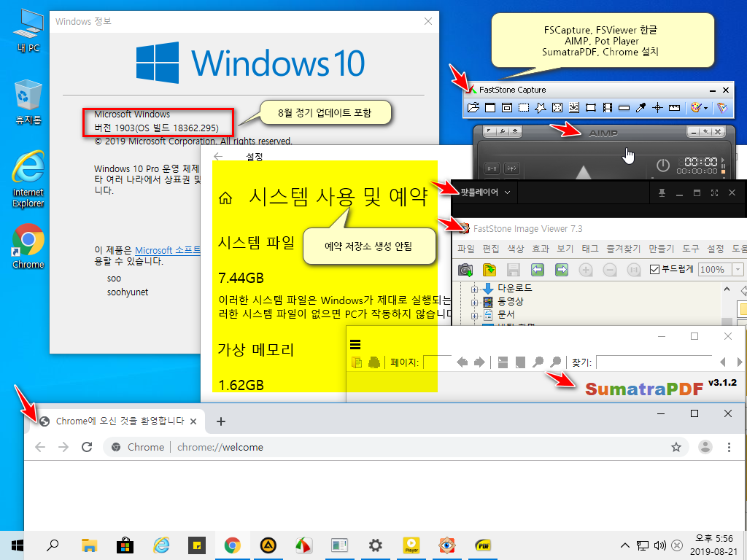Viewport: 747px width, 560px height.
Task: Open 즐겨찾기 menu in FastStone Image Viewer
Action: click(x=623, y=249)
